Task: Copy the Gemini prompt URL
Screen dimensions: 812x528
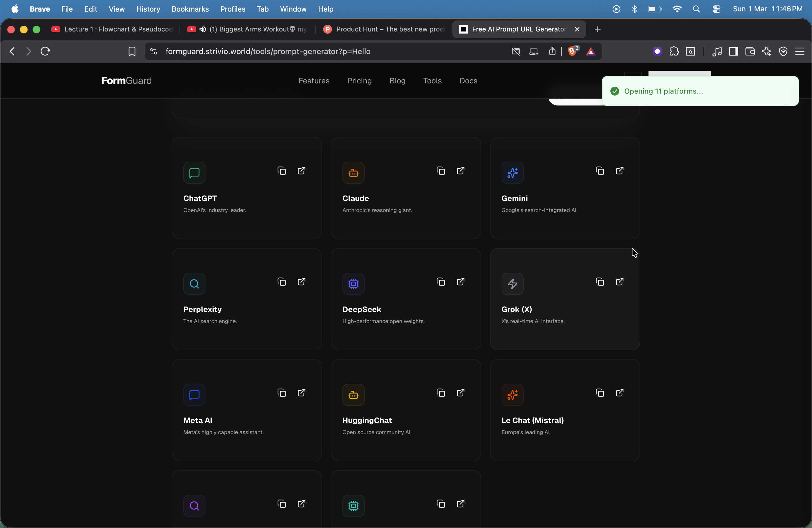Action: [599, 171]
